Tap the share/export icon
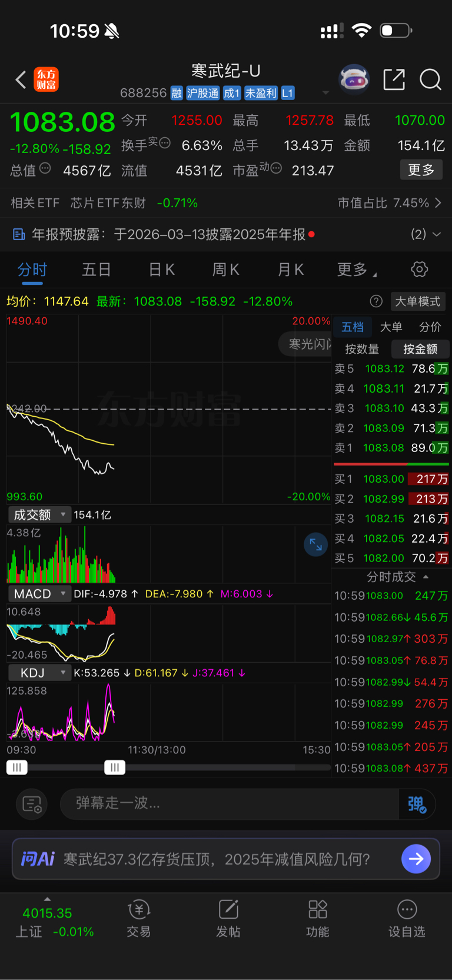This screenshot has height=980, width=452. pos(394,79)
